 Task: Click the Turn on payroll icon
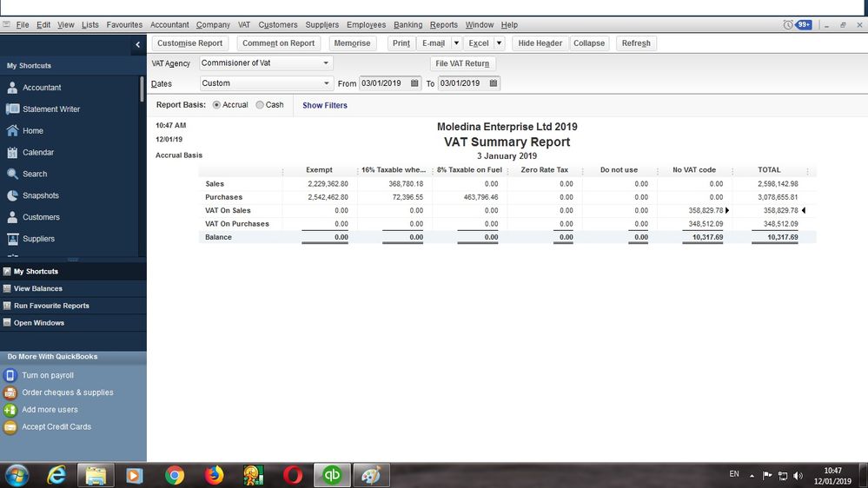pyautogui.click(x=10, y=375)
